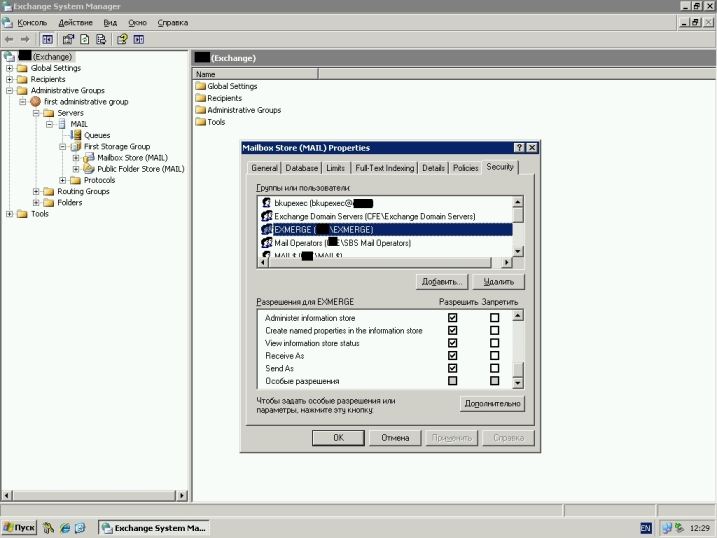
Task: Switch to the General tab
Action: pyautogui.click(x=264, y=168)
